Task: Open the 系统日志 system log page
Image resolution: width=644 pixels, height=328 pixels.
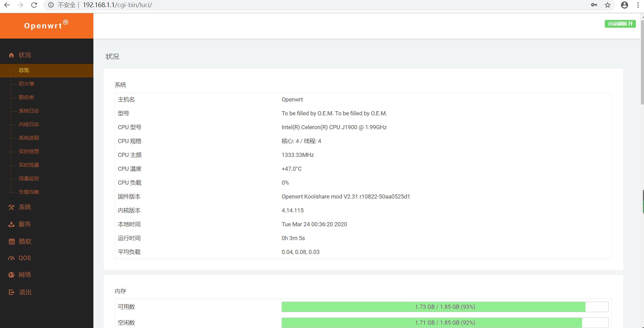Action: pos(29,111)
